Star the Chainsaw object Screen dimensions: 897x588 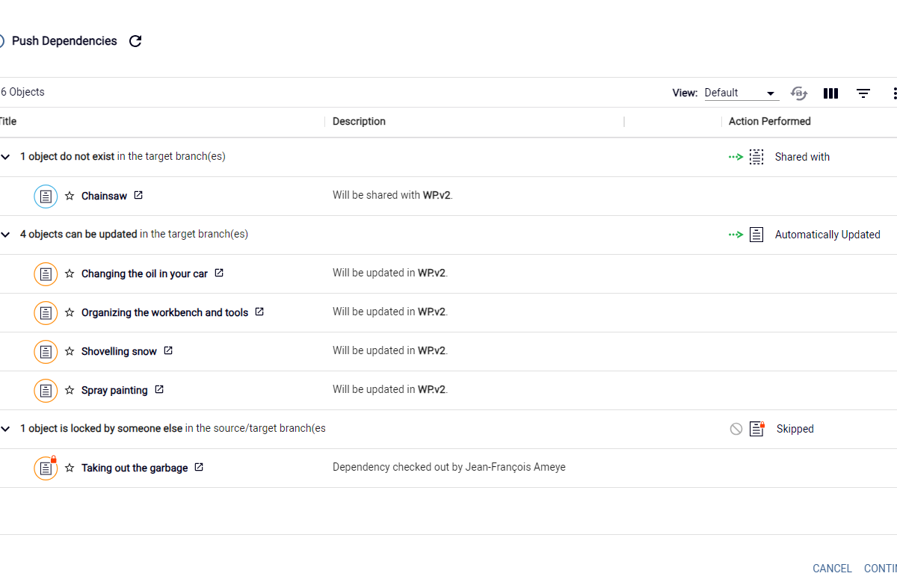pyautogui.click(x=70, y=196)
